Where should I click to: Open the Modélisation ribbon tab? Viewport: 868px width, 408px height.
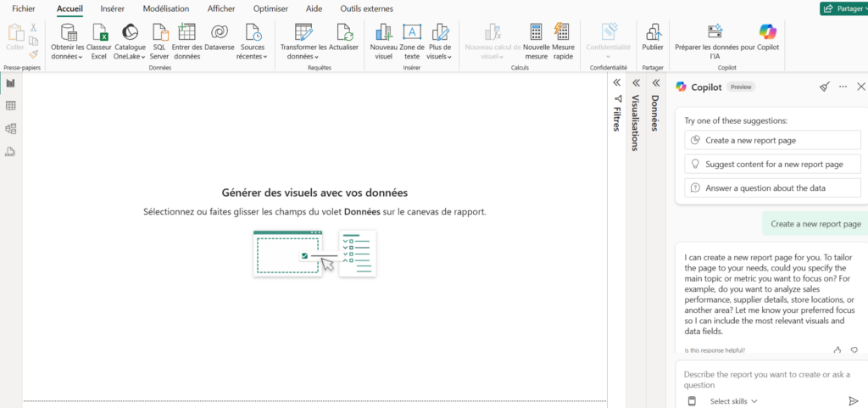(166, 8)
